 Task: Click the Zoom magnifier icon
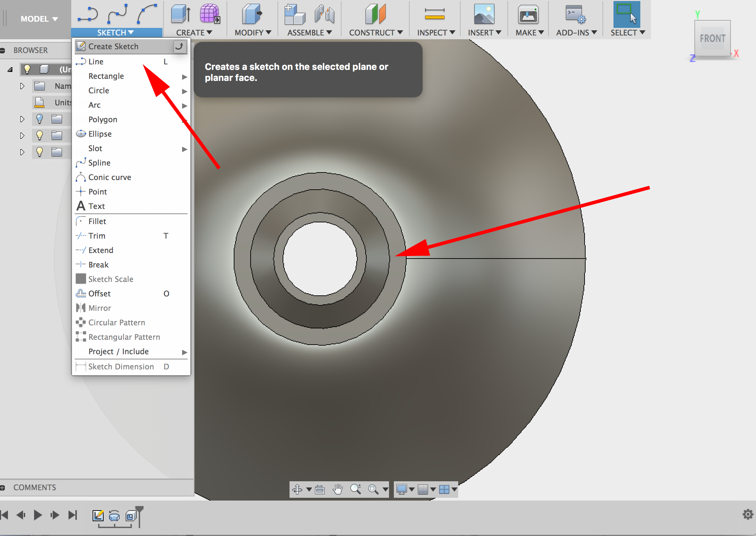356,489
